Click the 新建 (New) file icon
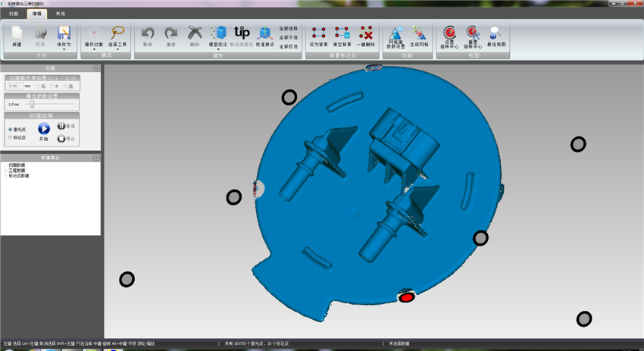Screen dimensions: 644x351 17,33
